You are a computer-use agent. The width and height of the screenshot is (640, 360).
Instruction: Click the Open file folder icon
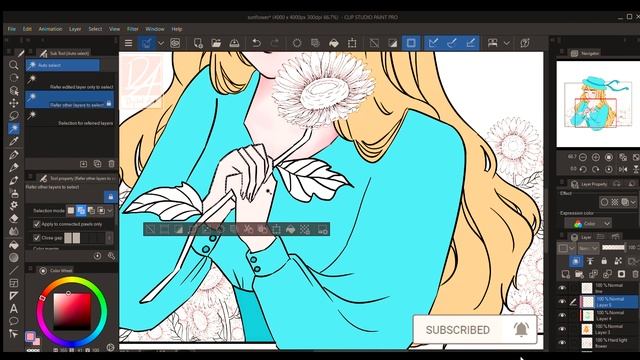pyautogui.click(x=216, y=43)
